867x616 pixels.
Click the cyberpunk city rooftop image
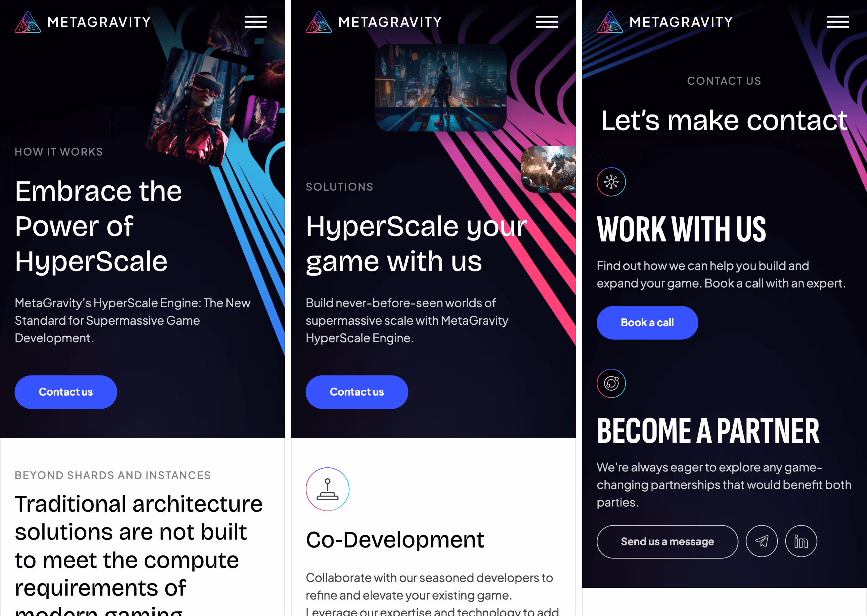tap(441, 88)
